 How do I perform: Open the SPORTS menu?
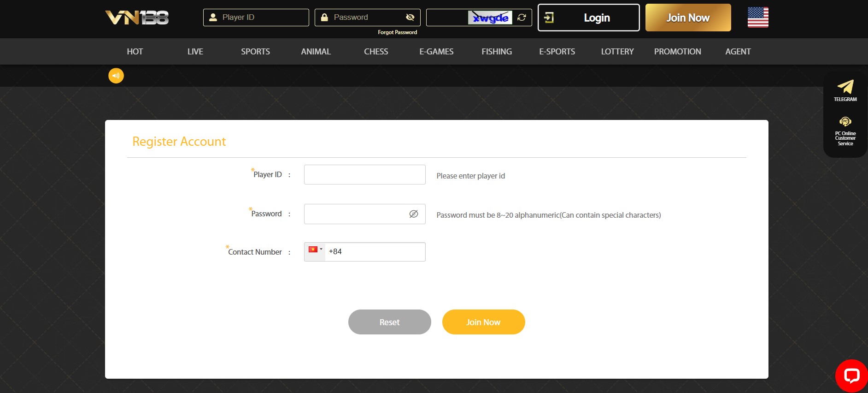click(255, 52)
